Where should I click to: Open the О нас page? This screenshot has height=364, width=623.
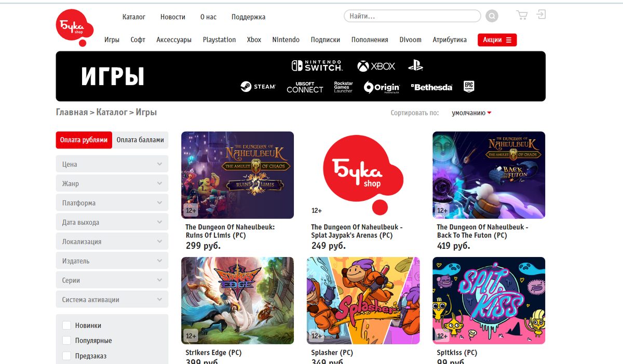[x=208, y=17]
